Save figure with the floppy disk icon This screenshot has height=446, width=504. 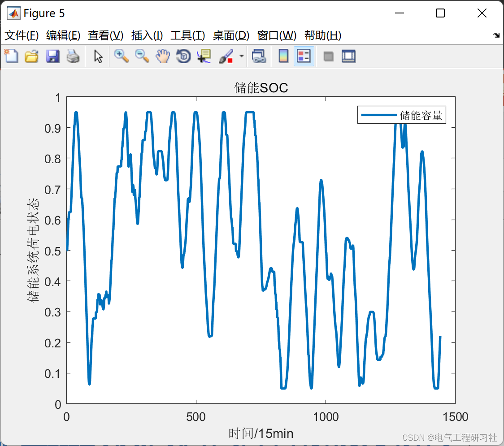[52, 56]
